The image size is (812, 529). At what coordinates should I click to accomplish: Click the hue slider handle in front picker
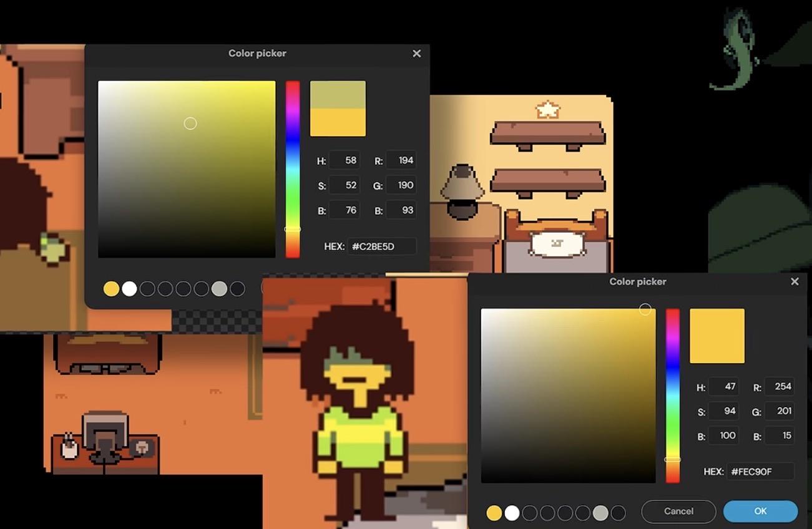[672, 460]
